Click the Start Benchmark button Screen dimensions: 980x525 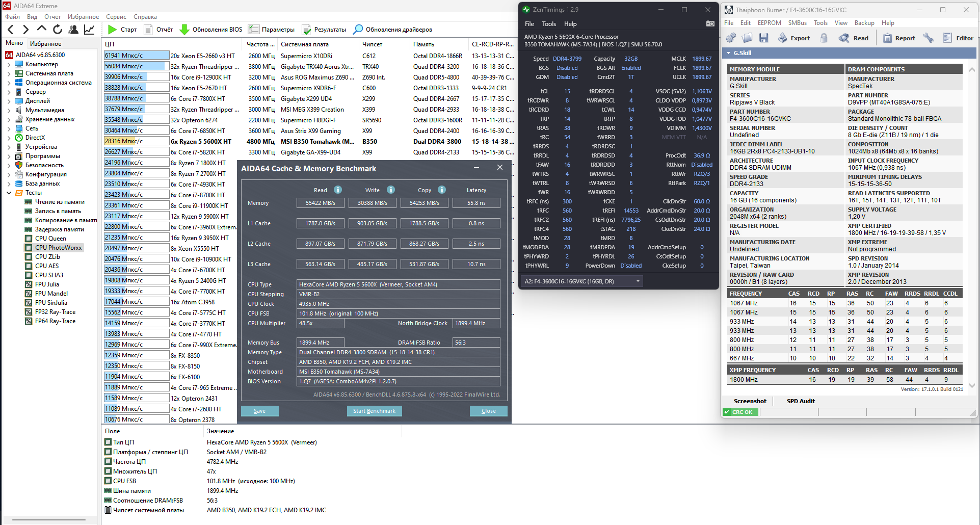374,411
